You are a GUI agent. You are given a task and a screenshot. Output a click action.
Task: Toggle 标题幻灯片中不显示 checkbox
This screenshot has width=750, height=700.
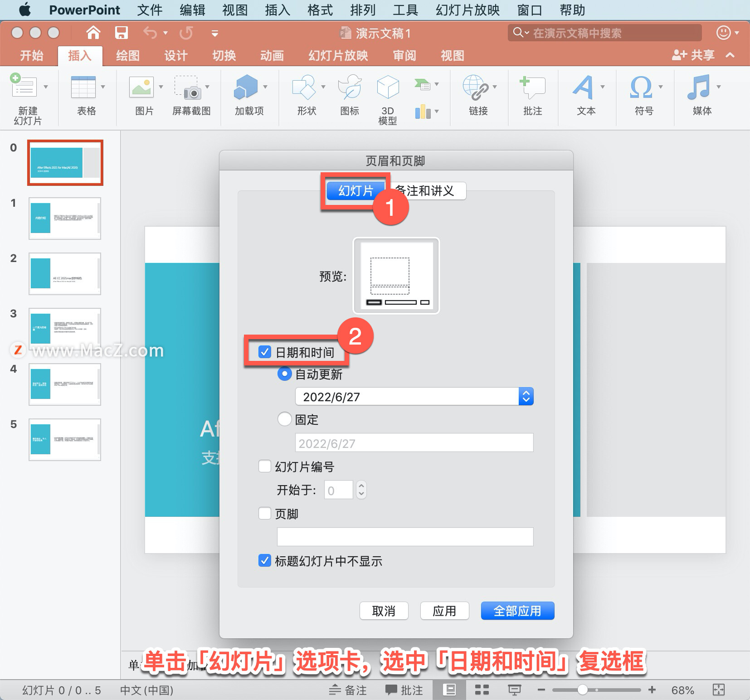point(265,560)
